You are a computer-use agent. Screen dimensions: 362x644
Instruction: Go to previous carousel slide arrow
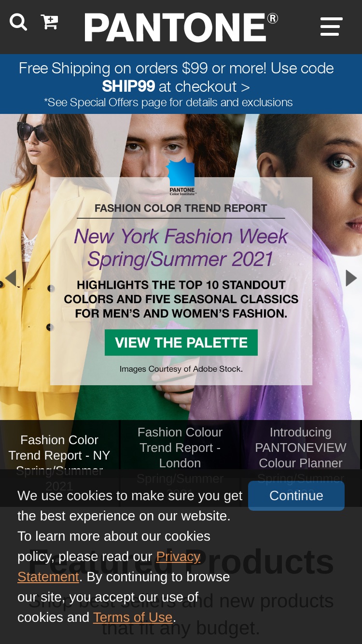point(11,278)
